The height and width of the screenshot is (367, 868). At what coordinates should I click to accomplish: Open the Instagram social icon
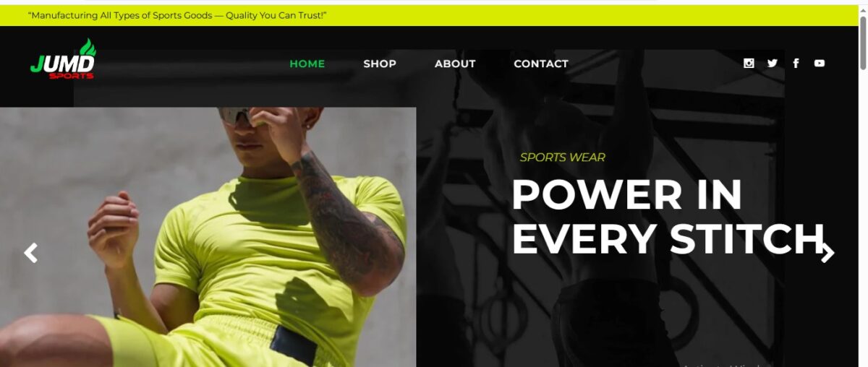coord(749,64)
